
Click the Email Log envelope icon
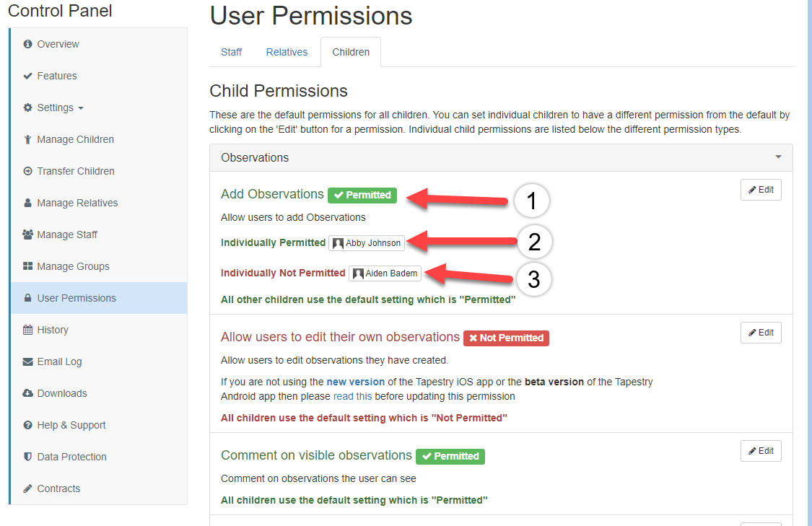pyautogui.click(x=28, y=361)
